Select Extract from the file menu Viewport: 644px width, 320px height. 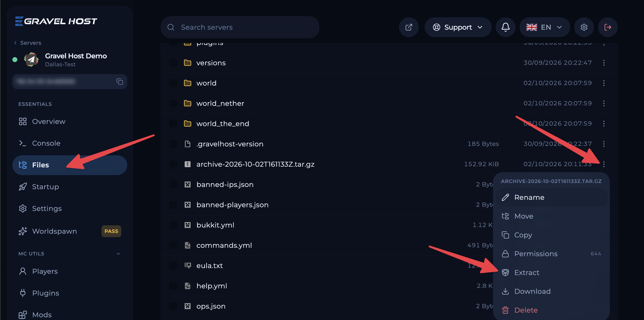pyautogui.click(x=551, y=273)
